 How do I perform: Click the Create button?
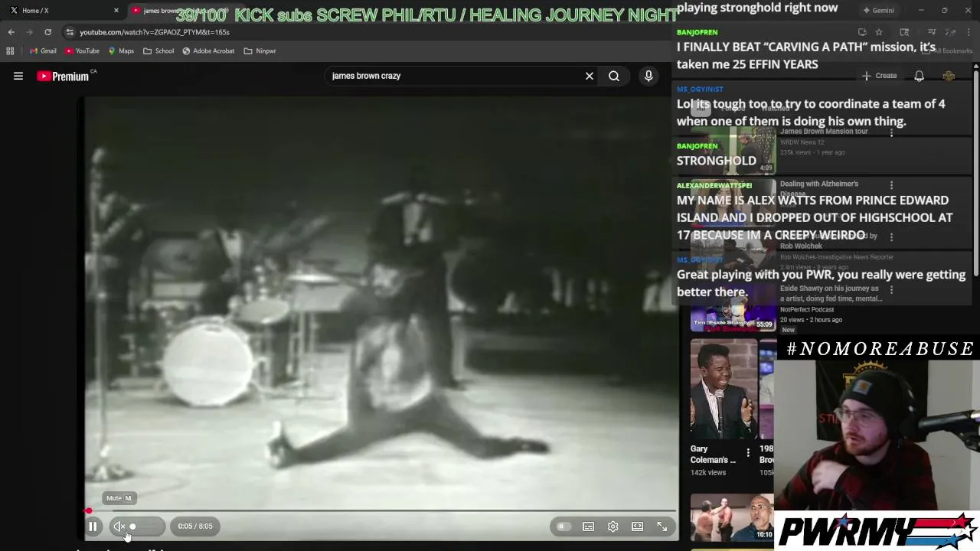[x=879, y=76]
